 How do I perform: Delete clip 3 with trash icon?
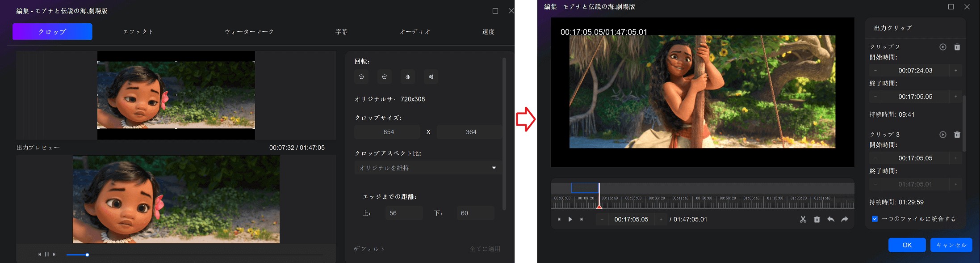point(957,135)
